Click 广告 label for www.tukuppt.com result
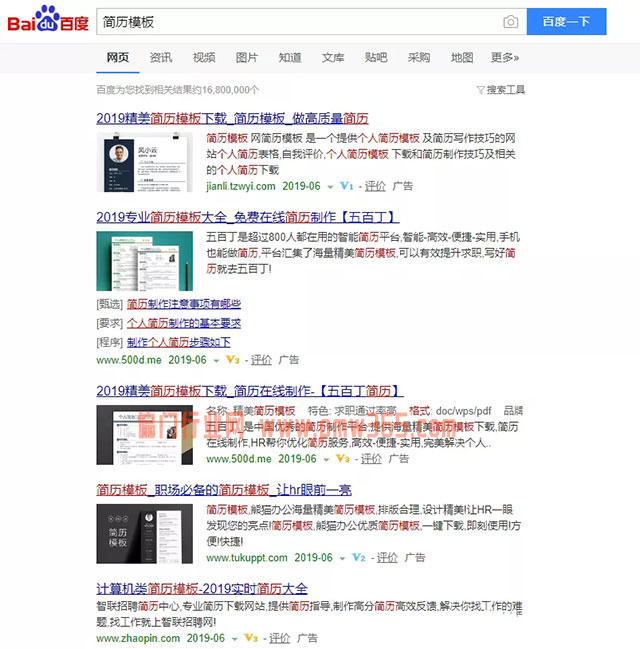The width and height of the screenshot is (640, 649). click(x=415, y=557)
